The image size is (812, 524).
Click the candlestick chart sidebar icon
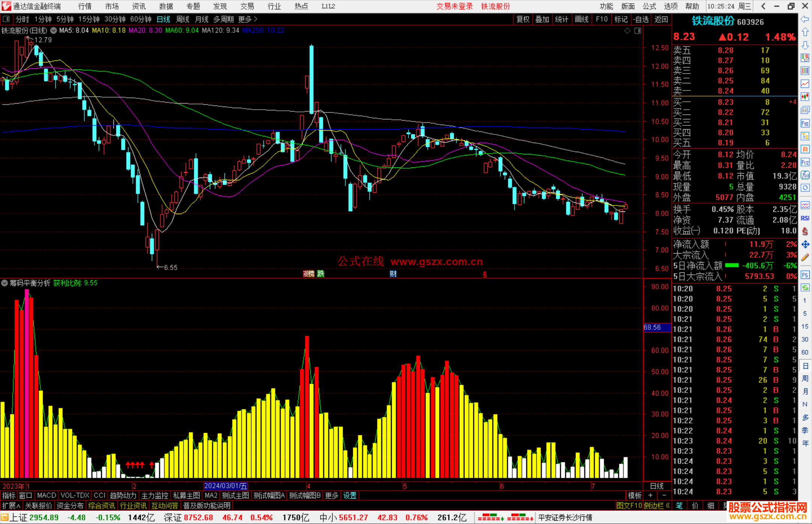click(805, 97)
